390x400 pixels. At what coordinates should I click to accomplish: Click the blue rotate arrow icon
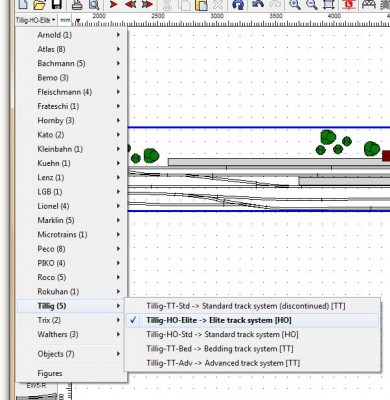[x=238, y=5]
